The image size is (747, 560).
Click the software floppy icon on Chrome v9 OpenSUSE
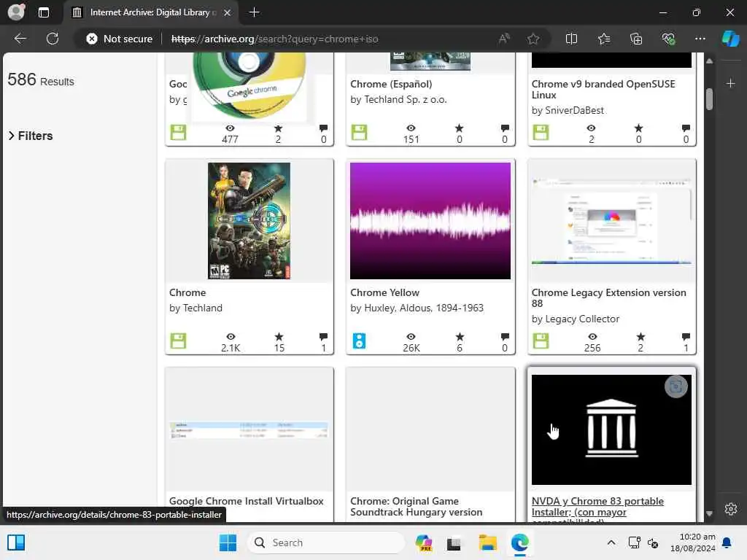pyautogui.click(x=541, y=133)
